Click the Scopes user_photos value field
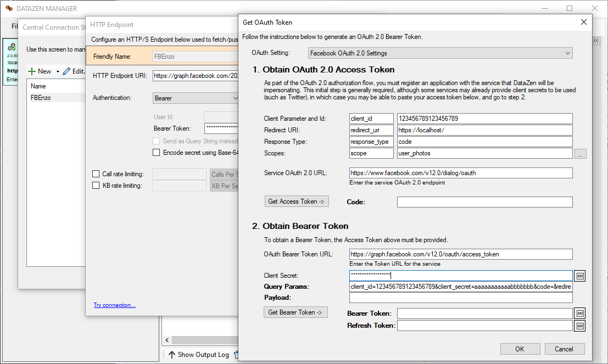This screenshot has height=364, width=608. [x=484, y=154]
